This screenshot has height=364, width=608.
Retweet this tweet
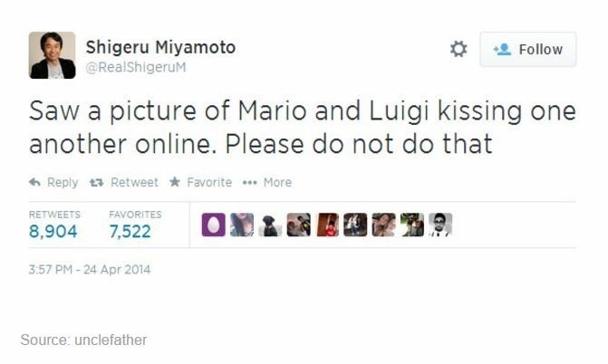tap(125, 182)
